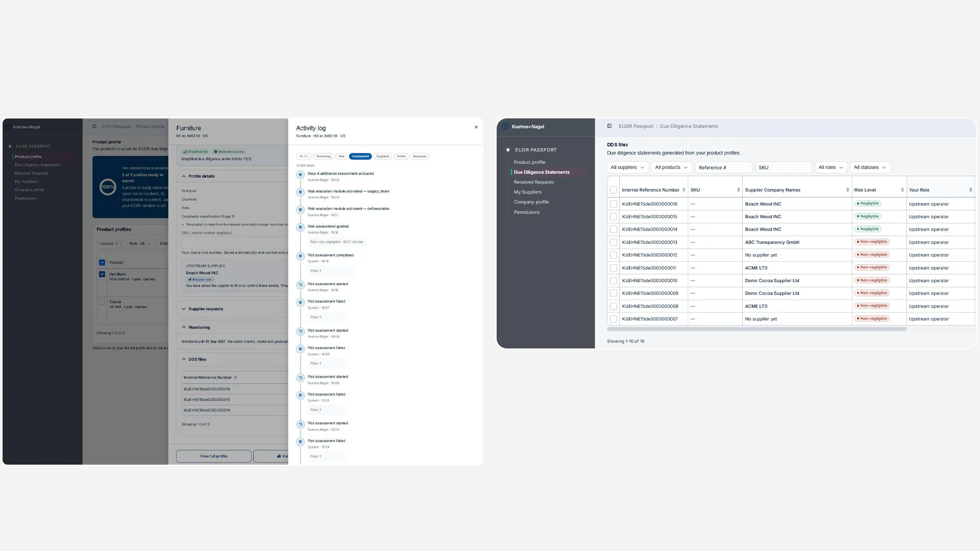Select the Requests filter tab in Activity log

pyautogui.click(x=420, y=156)
